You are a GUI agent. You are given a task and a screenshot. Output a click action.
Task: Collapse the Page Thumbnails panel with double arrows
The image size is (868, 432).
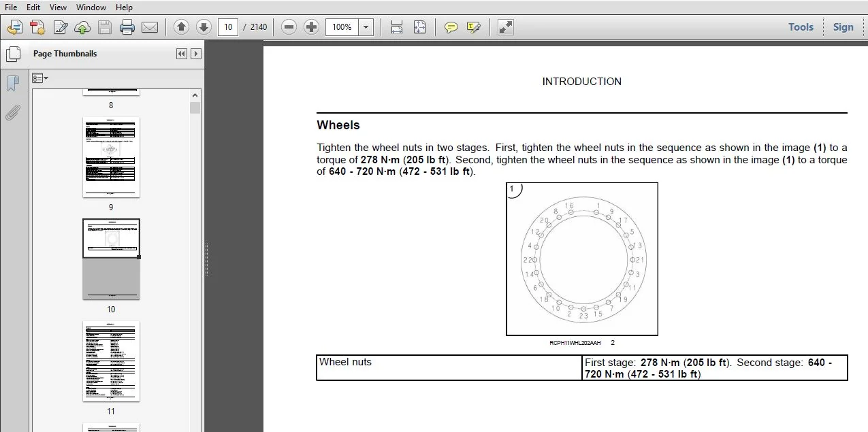tap(181, 54)
